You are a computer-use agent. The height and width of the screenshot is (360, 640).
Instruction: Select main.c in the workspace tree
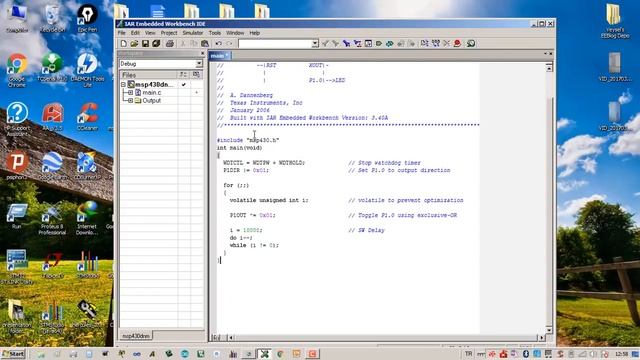click(x=152, y=93)
